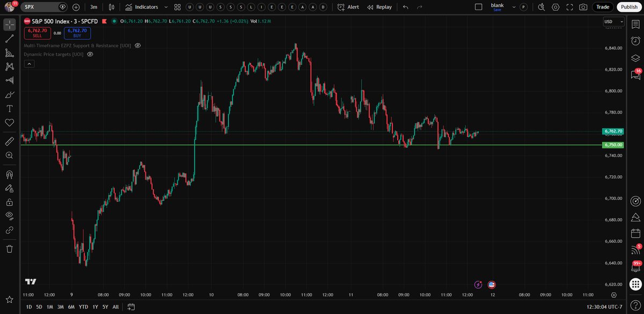The width and height of the screenshot is (644, 314).
Task: Select the Measure ruler tool
Action: pyautogui.click(x=9, y=141)
